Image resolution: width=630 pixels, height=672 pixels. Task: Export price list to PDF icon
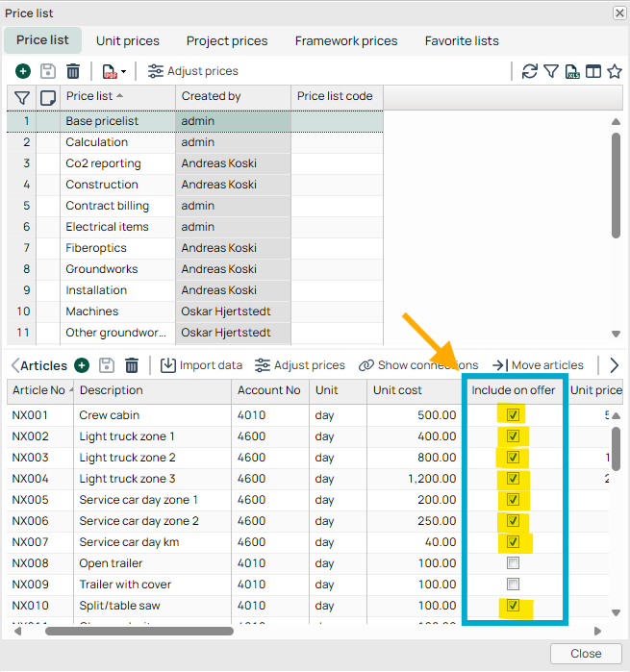point(110,71)
